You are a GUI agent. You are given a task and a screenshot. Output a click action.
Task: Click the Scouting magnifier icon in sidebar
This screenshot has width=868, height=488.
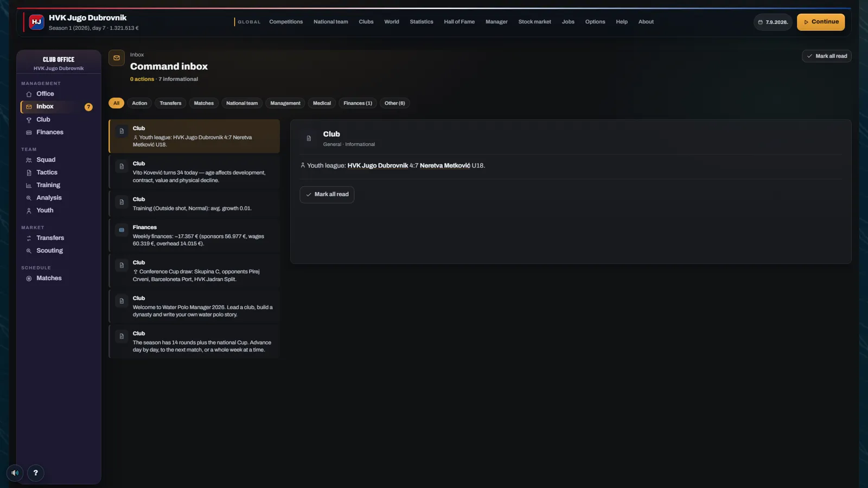[x=29, y=251]
